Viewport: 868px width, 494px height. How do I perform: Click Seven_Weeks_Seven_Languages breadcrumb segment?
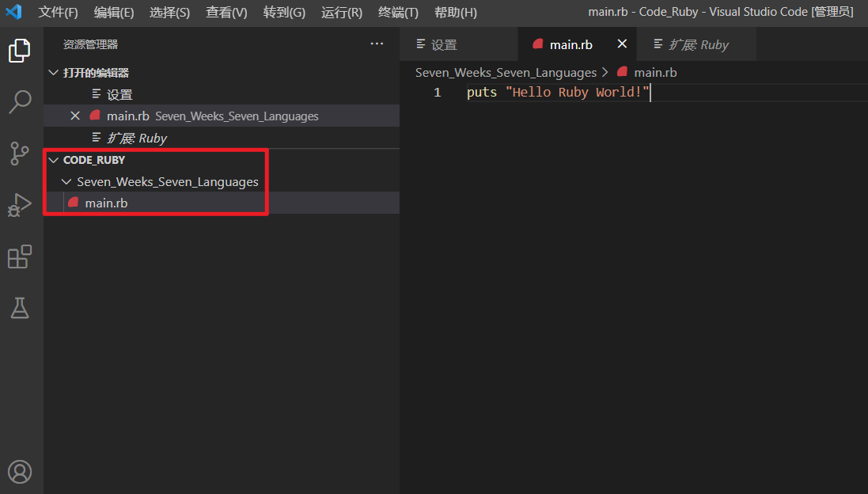[506, 73]
